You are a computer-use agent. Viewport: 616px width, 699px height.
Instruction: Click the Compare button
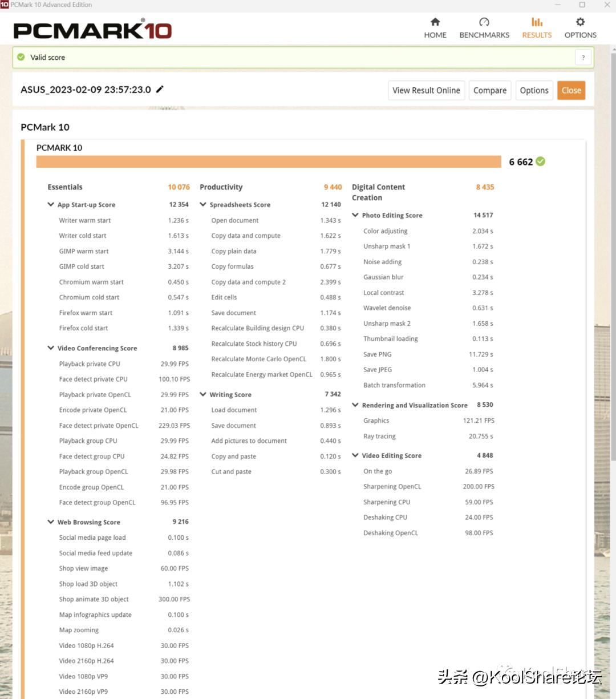tap(490, 90)
